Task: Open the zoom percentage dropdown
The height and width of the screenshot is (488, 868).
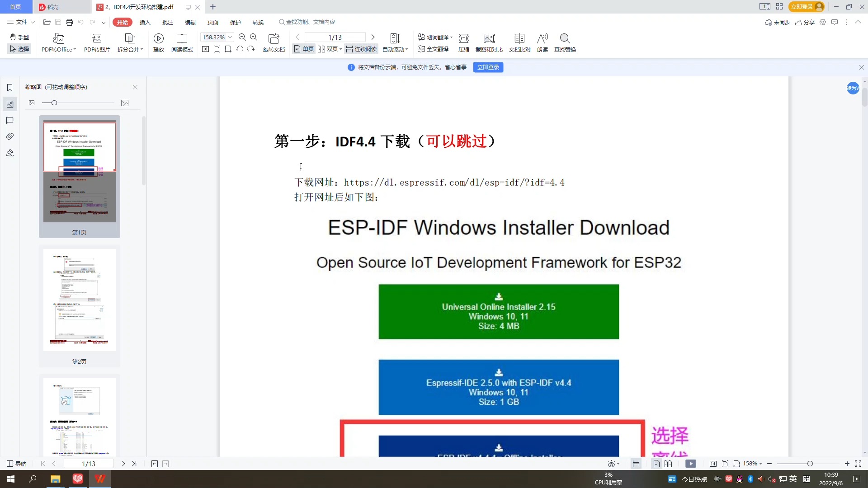Action: 230,37
